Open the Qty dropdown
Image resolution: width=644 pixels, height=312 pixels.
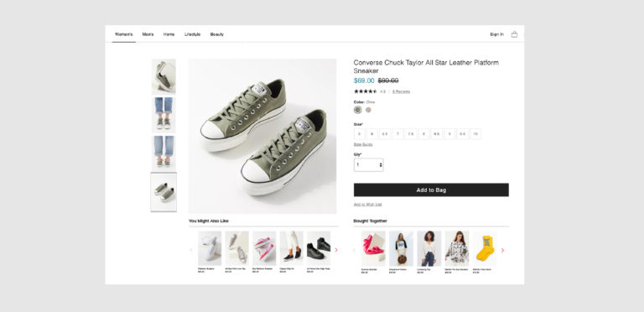coord(368,164)
